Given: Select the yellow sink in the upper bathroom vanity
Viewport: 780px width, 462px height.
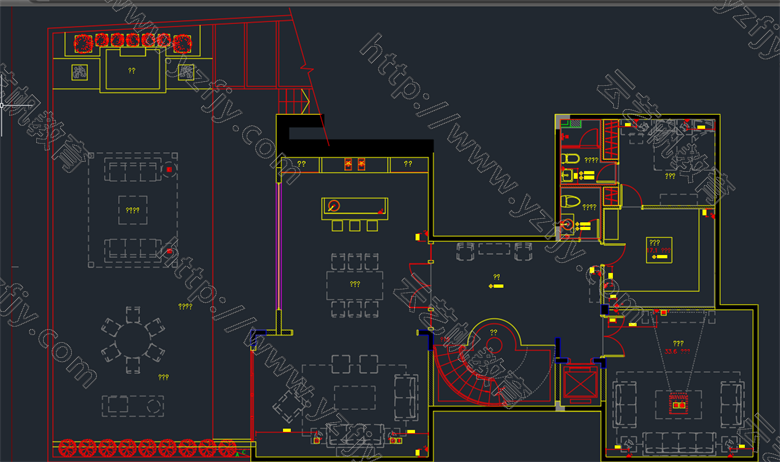Looking at the screenshot, I should click(x=568, y=175).
